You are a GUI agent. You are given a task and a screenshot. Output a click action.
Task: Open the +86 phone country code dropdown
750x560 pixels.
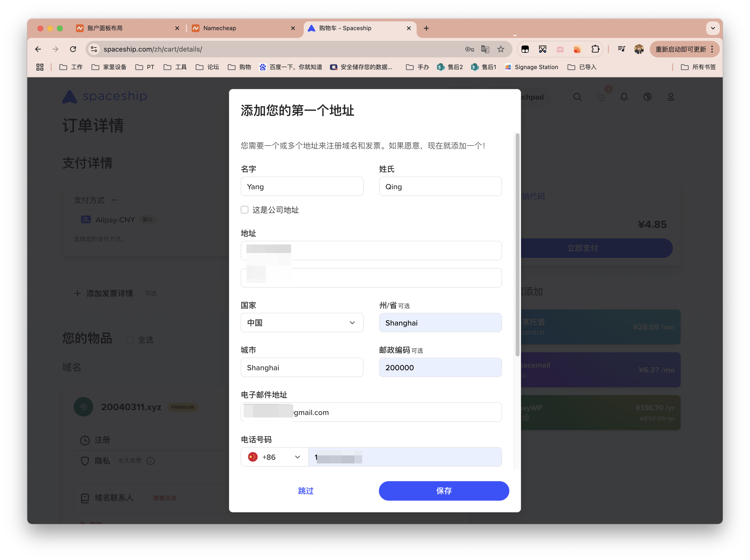pos(274,457)
